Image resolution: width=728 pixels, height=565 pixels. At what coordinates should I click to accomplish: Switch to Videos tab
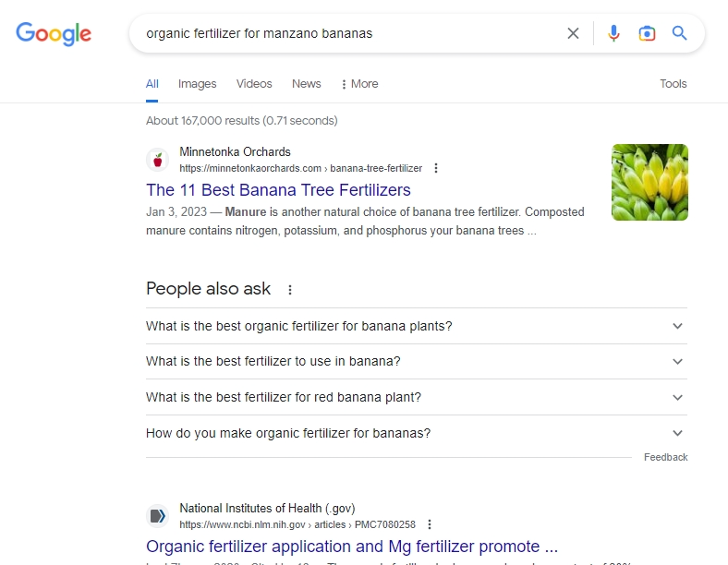point(254,84)
